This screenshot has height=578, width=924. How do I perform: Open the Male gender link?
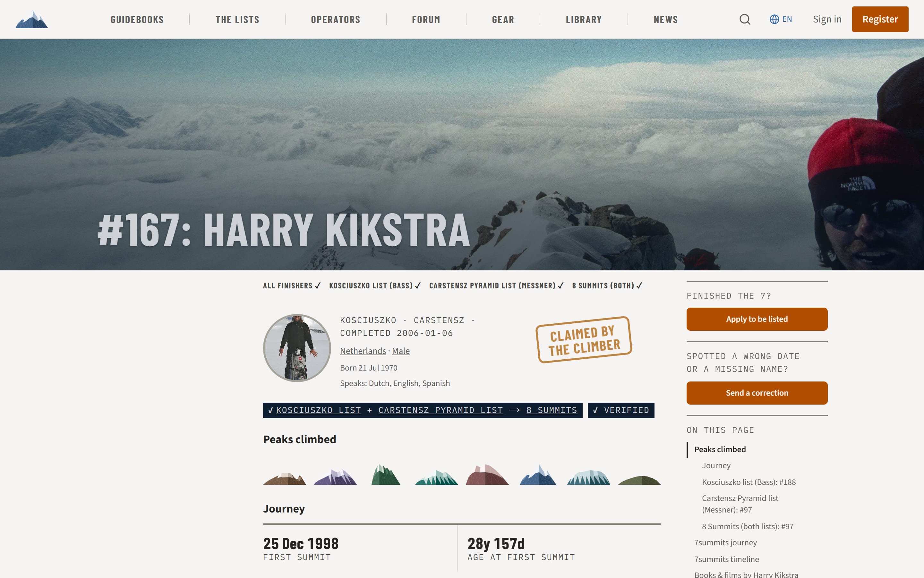tap(401, 351)
